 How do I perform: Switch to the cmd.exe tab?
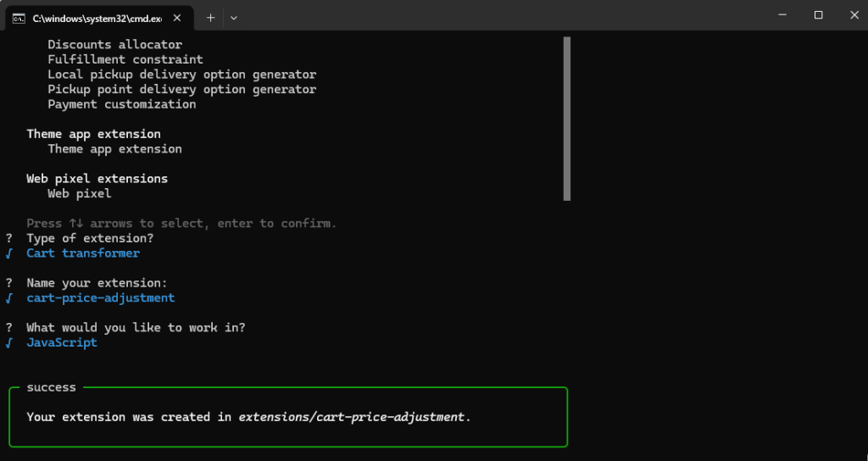pyautogui.click(x=92, y=17)
